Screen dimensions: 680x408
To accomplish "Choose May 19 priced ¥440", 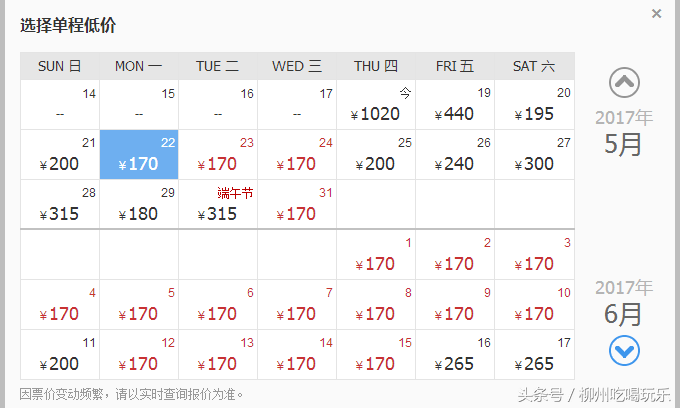I will 455,104.
